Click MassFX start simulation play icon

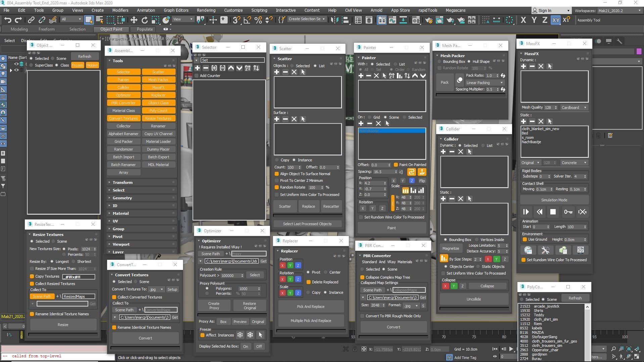click(526, 212)
